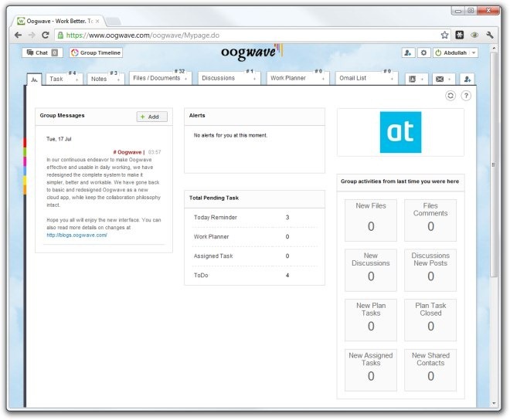Screen dimensions: 510x420
Task: Click the plus on Files / Documents tab
Action: click(x=186, y=79)
